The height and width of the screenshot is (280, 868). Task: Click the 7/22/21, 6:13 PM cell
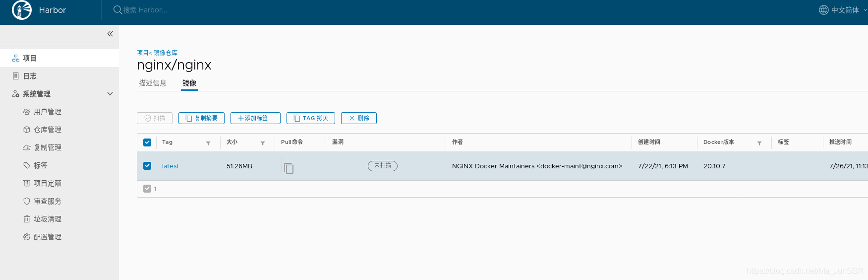pyautogui.click(x=663, y=166)
